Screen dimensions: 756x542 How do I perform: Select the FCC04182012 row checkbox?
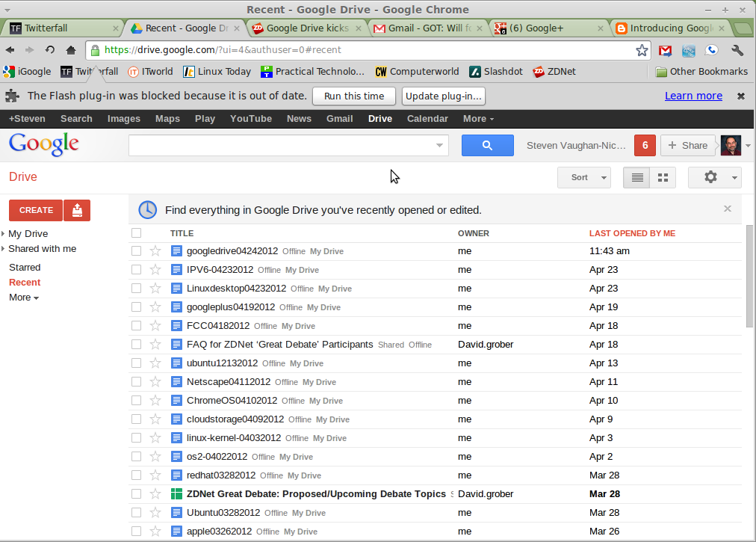tap(136, 326)
